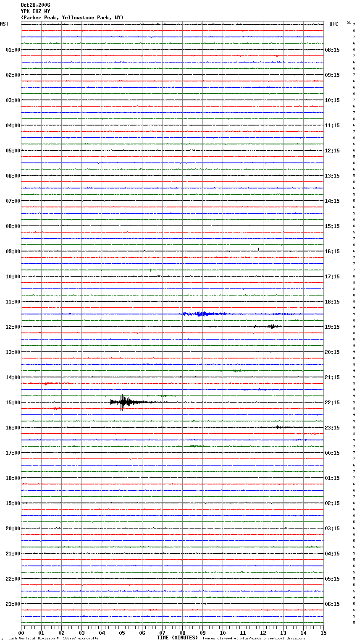Click the 08:15 UTC time label
The width and height of the screenshot is (357, 644).
pyautogui.click(x=332, y=50)
